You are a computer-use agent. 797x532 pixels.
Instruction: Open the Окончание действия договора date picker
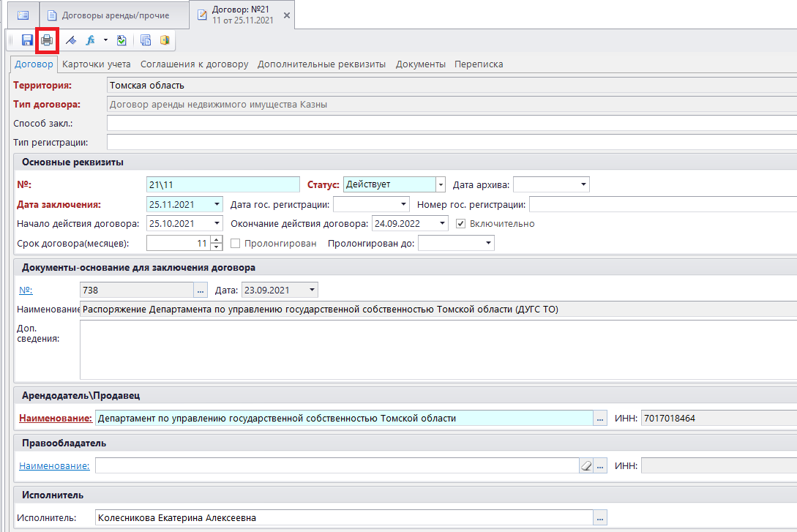(x=442, y=223)
